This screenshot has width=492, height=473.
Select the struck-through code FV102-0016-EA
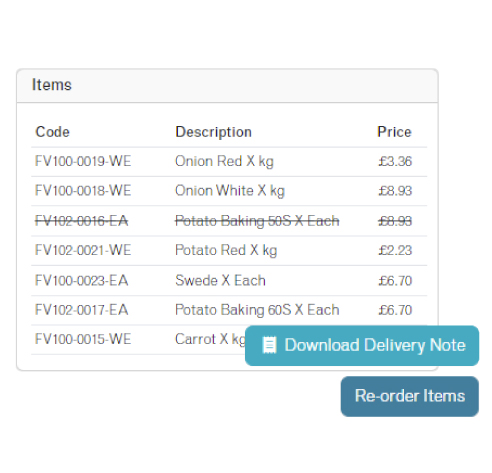click(82, 221)
